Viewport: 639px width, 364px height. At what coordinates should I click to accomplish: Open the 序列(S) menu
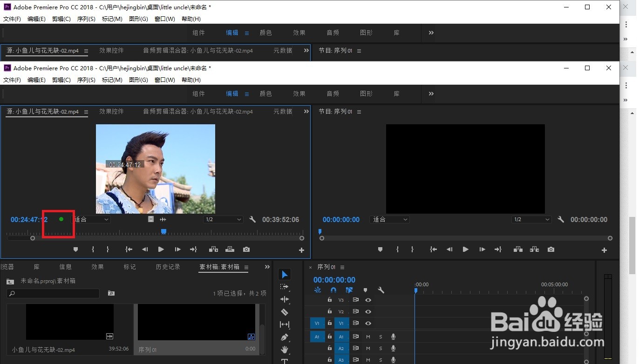(86, 80)
